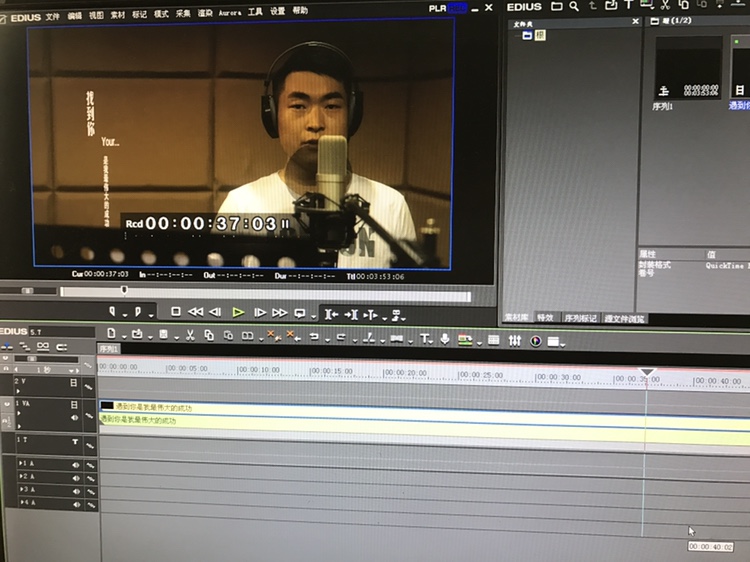
Task: Click the Copy icon in timeline toolbar
Action: (x=209, y=335)
